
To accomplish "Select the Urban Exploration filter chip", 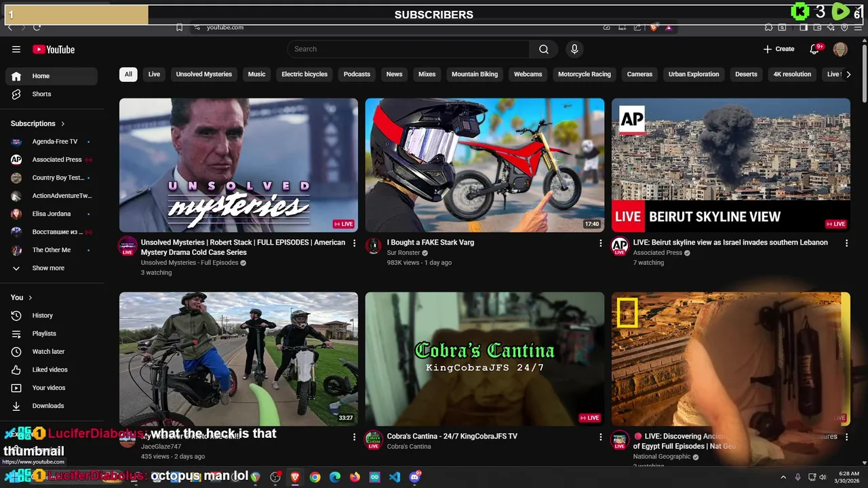I will coord(694,75).
